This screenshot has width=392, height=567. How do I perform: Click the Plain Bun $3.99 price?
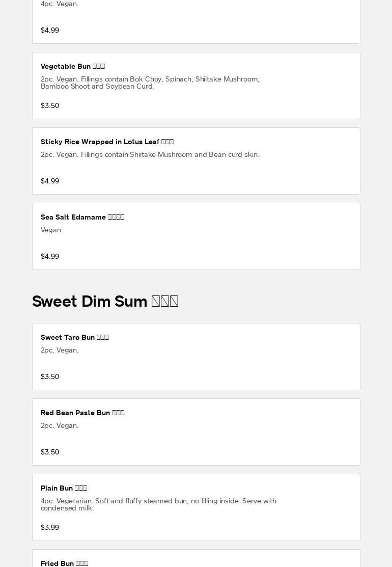(50, 527)
